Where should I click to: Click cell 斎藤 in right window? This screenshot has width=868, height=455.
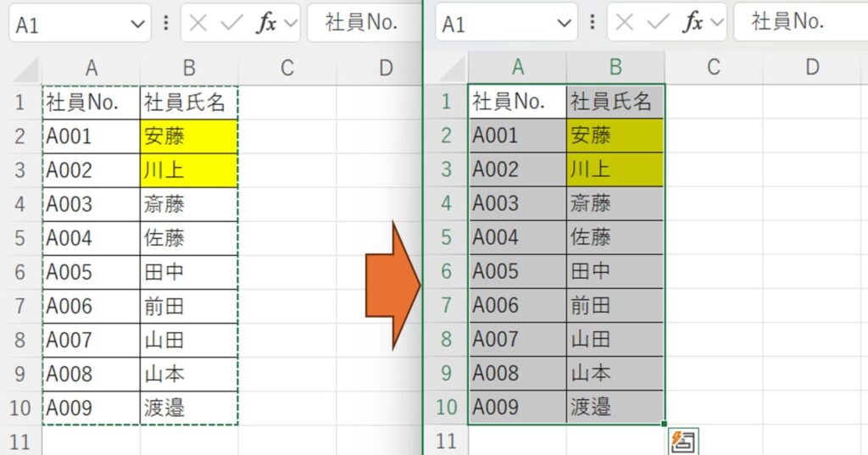click(x=615, y=203)
